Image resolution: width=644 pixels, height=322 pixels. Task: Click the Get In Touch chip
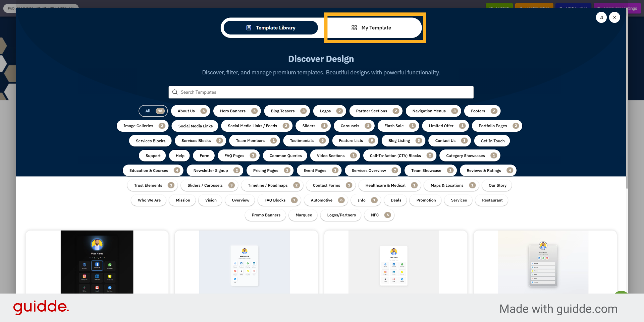click(x=492, y=141)
